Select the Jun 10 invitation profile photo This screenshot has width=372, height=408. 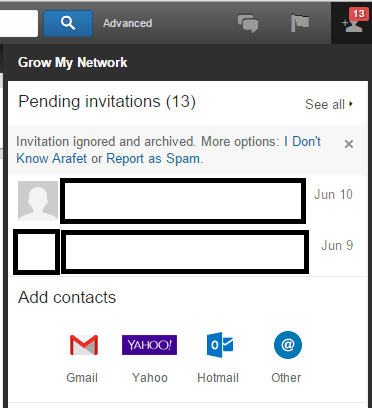coord(38,201)
